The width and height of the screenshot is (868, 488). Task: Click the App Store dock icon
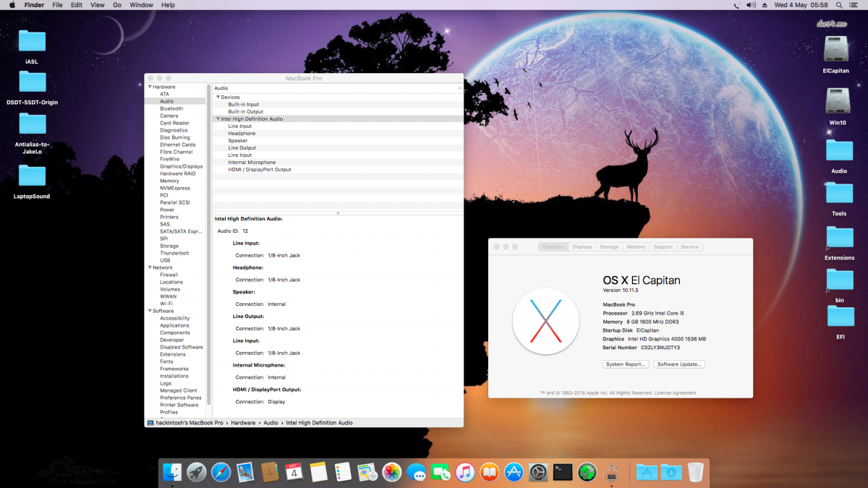tap(514, 473)
